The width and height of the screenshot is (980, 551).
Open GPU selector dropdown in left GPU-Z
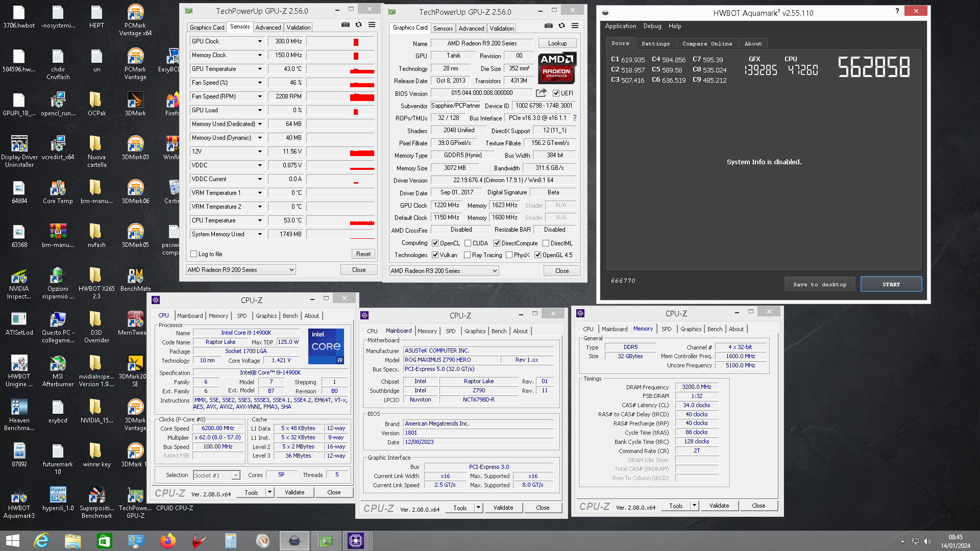241,270
